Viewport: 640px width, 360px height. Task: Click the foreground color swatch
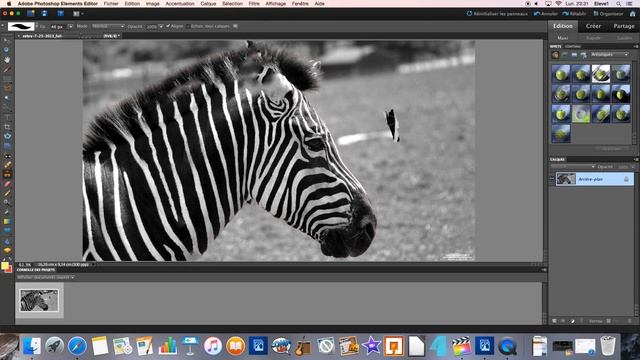(x=4, y=266)
